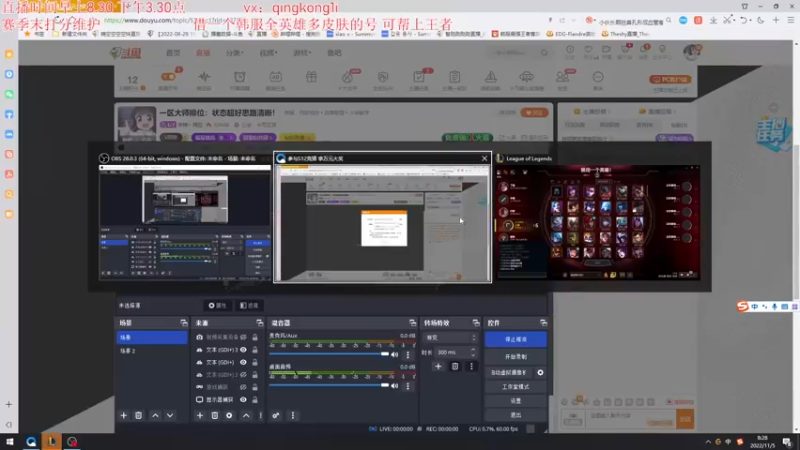Screen dimensions: 800x450
Task: Open advanced audio properties gears icon
Action: [276, 415]
